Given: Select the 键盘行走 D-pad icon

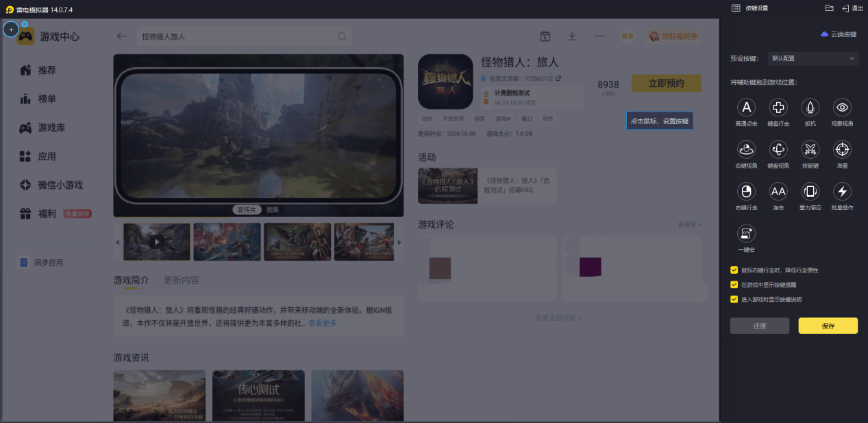Looking at the screenshot, I should click(x=778, y=107).
